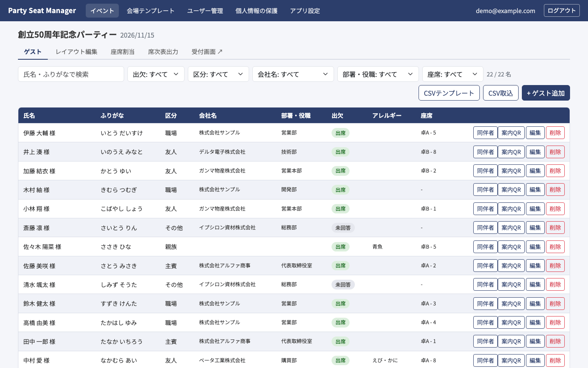Click the demo@example.com account label
This screenshot has width=588, height=368.
[x=506, y=11]
